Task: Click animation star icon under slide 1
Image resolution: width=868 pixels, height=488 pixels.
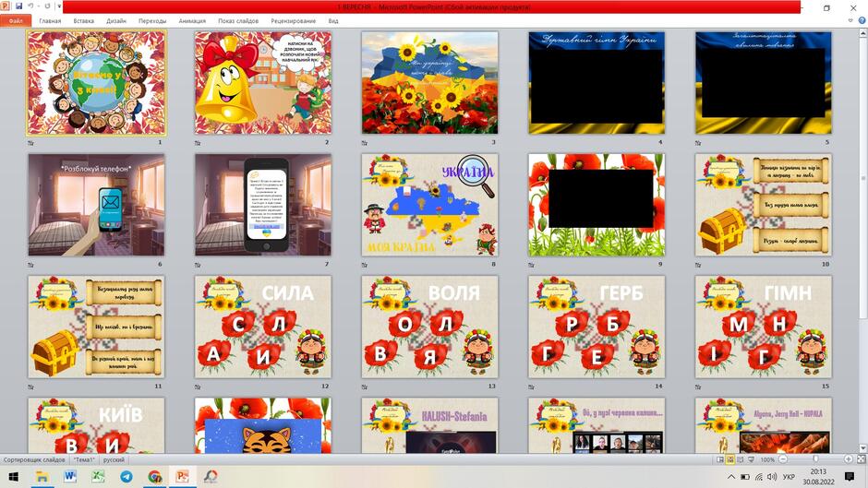Action: [31, 143]
